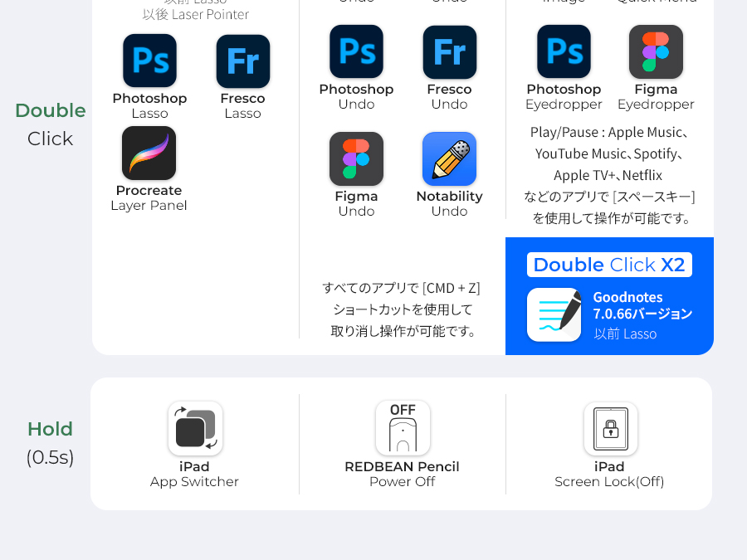The height and width of the screenshot is (560, 747).
Task: Click the iPad Screen Lock padlock icon
Action: [x=611, y=429]
